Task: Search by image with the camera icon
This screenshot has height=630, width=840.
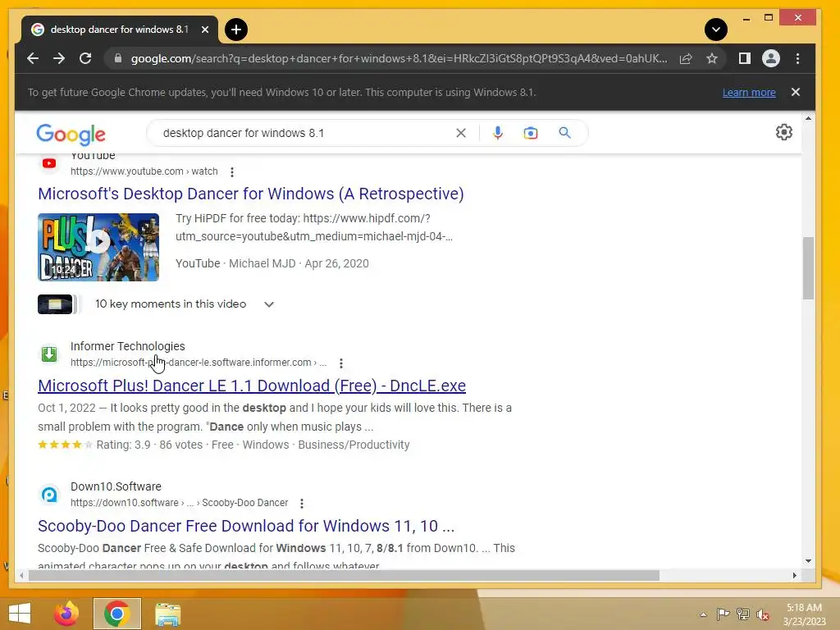Action: tap(531, 133)
